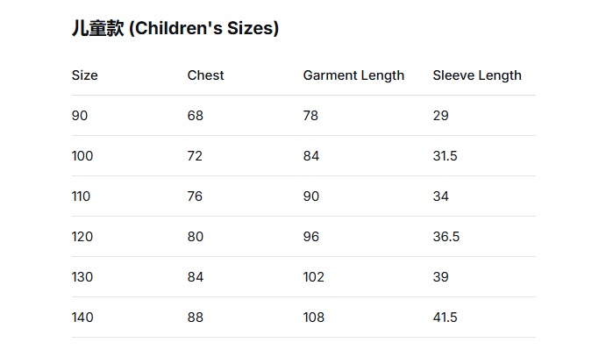606x364 pixels.
Task: Click the size 130 row label
Action: tap(82, 277)
